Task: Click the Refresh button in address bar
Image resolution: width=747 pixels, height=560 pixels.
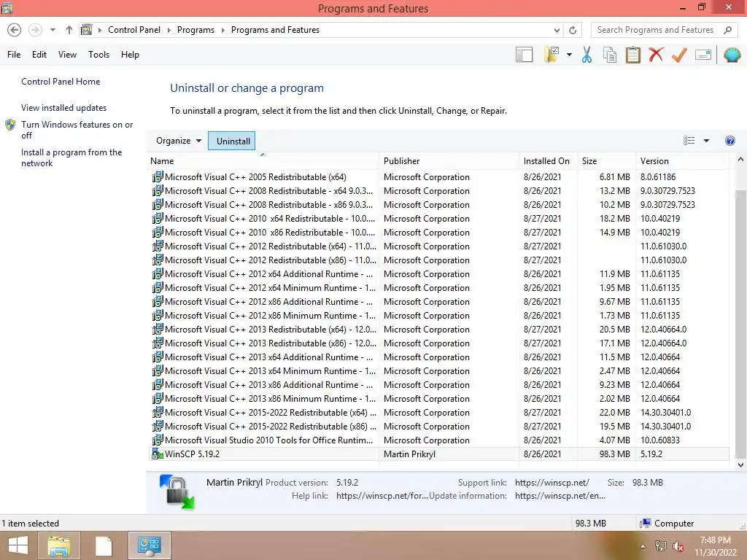Action: tap(573, 30)
